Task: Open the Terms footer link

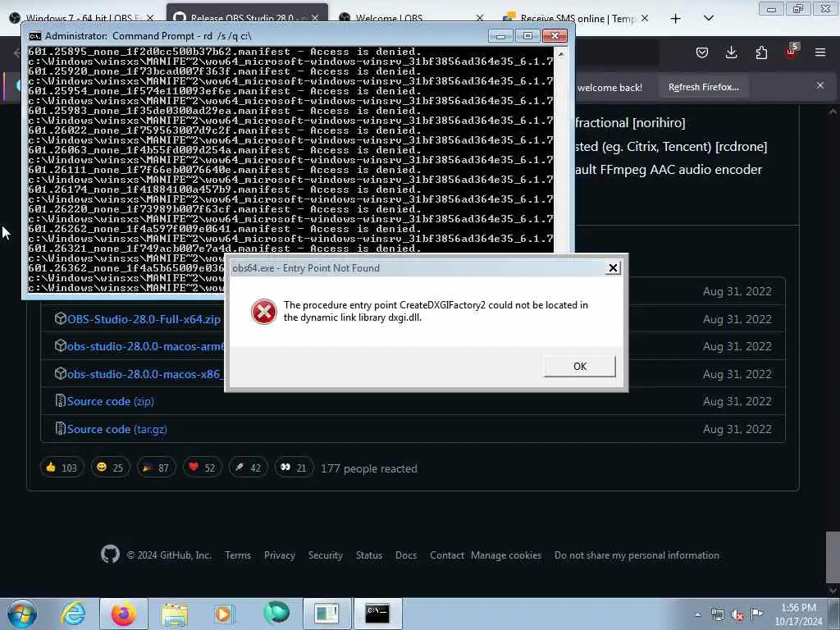Action: (238, 555)
